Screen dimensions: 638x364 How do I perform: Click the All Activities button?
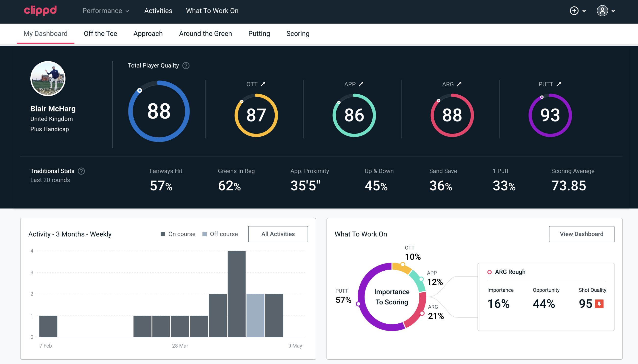point(278,234)
